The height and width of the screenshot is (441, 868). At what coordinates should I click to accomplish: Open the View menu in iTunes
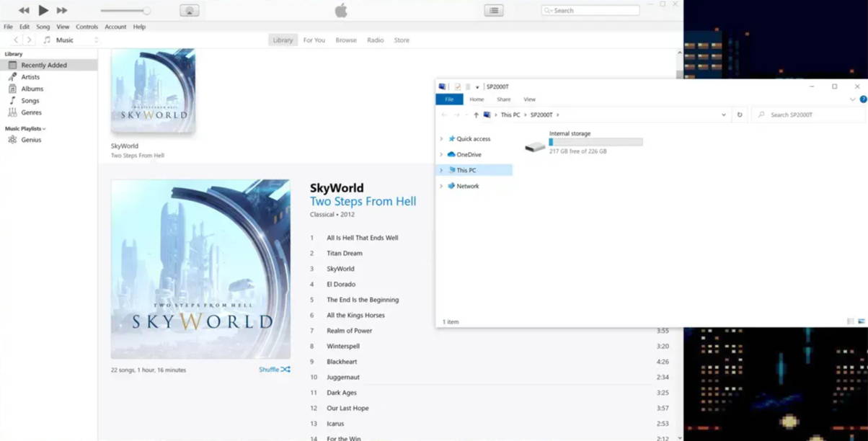pyautogui.click(x=63, y=27)
